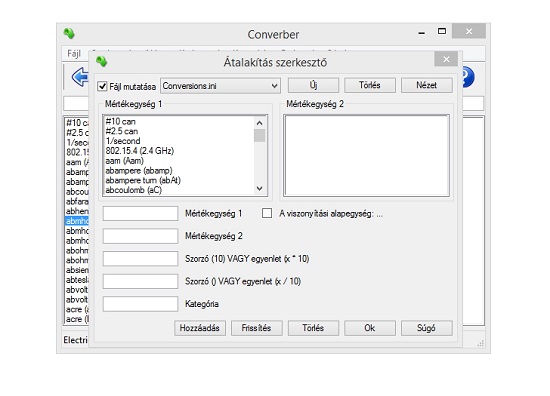Select the 'abfara' row in Converber's main list
Viewport: 550px width, 396px height.
[x=77, y=201]
